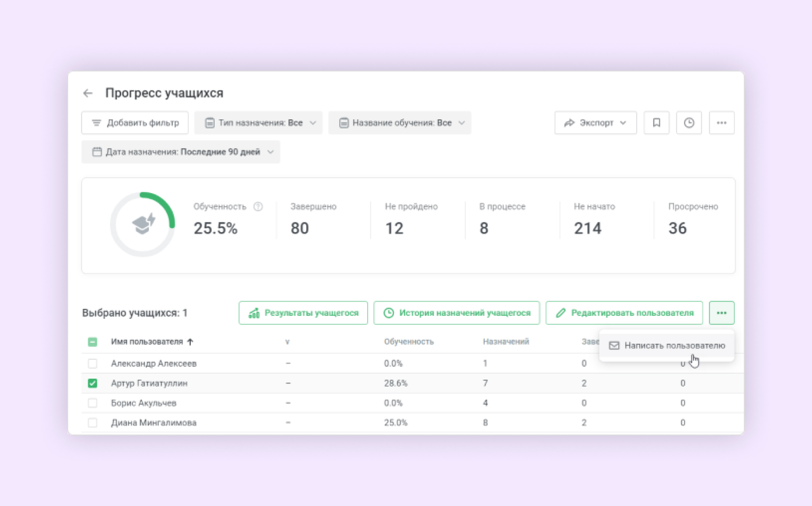Click the Прогресс учащихся page title
The image size is (812, 506).
[x=164, y=93]
